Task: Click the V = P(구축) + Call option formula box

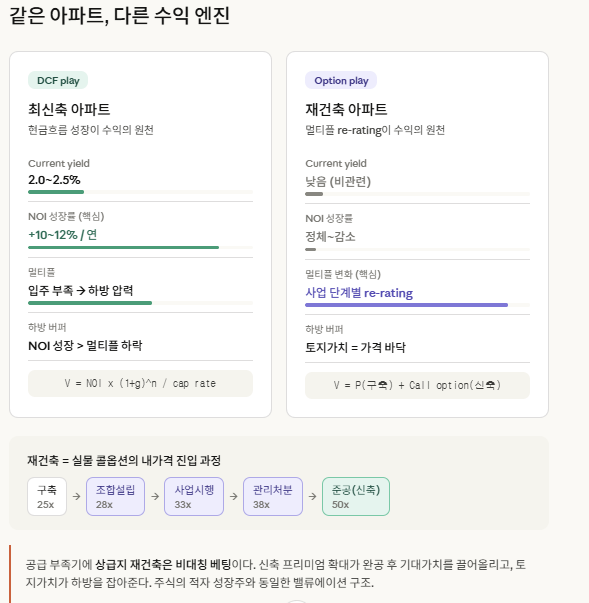Action: [418, 385]
